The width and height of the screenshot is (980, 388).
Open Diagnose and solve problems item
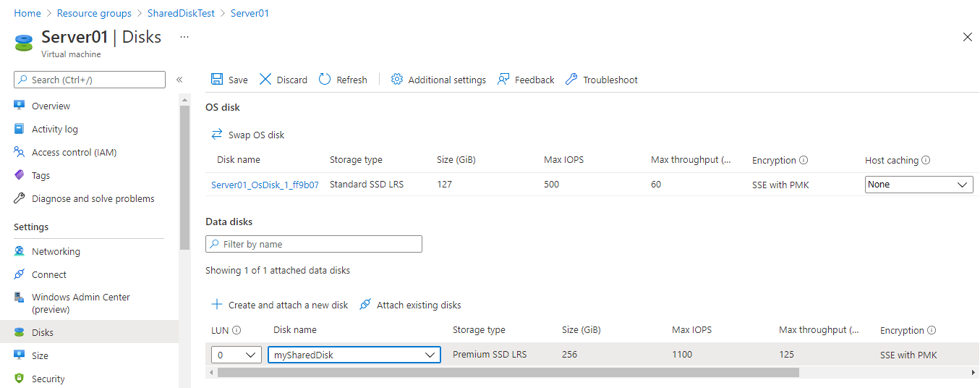coord(93,198)
